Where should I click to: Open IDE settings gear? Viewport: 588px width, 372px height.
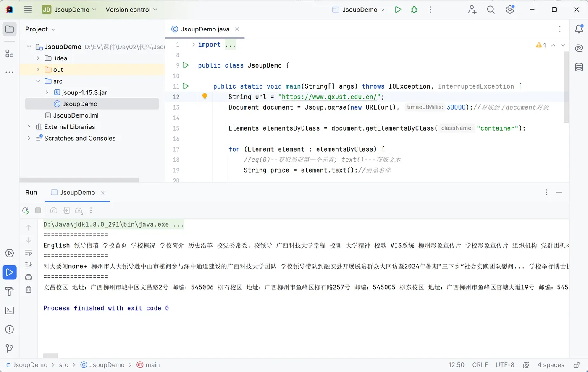510,10
